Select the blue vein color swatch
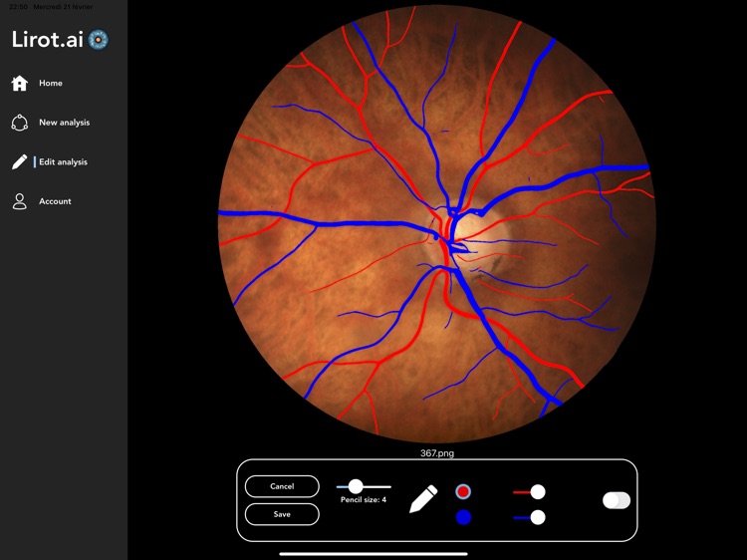 coord(463,517)
